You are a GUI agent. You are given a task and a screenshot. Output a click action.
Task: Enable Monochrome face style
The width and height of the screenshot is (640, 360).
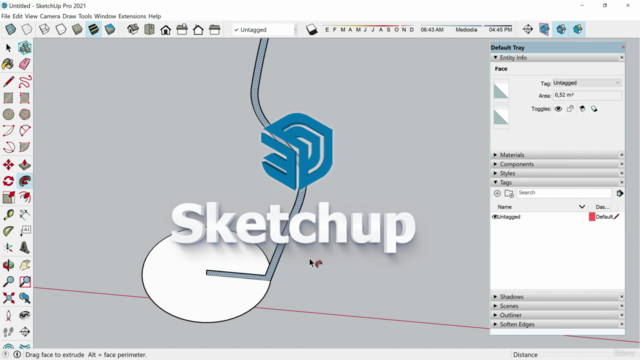(110, 29)
